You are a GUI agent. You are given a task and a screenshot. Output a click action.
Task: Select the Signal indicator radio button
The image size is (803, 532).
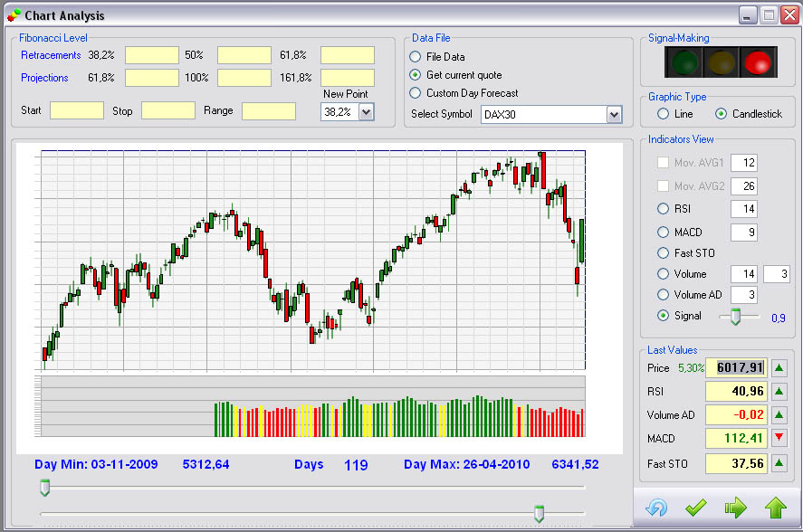pos(664,316)
